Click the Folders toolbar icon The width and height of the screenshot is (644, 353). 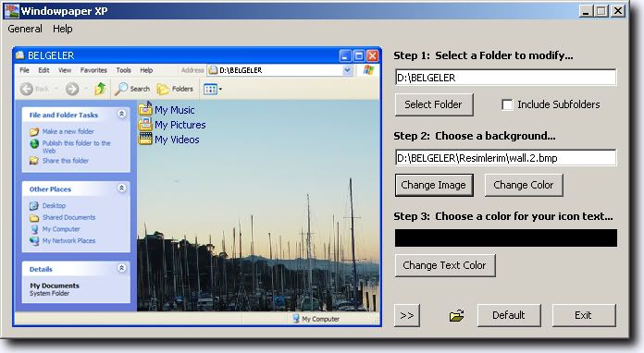[x=163, y=89]
